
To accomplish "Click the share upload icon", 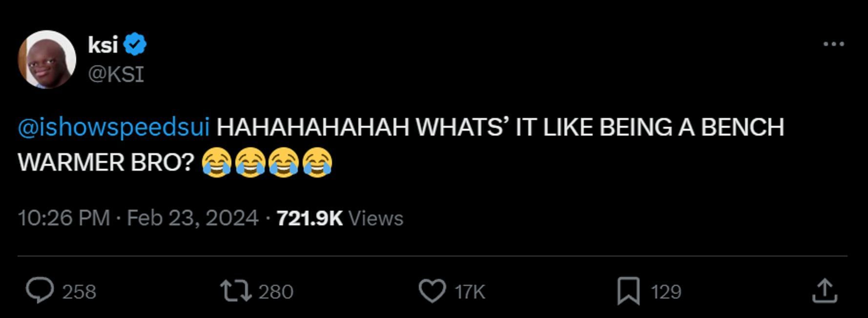I will click(x=825, y=291).
